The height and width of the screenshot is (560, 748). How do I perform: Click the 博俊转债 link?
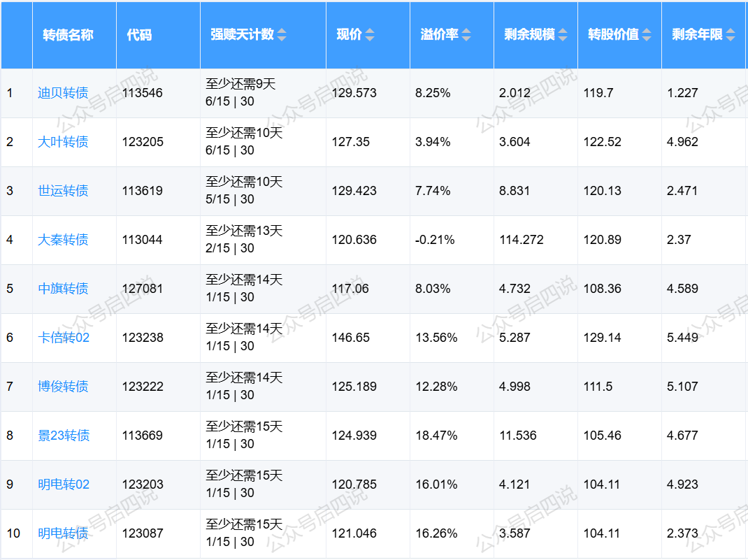click(x=63, y=387)
